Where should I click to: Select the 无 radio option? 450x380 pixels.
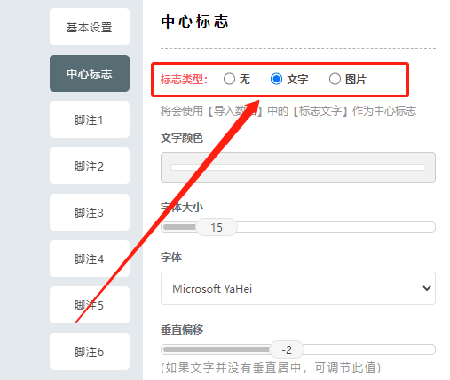tap(229, 79)
